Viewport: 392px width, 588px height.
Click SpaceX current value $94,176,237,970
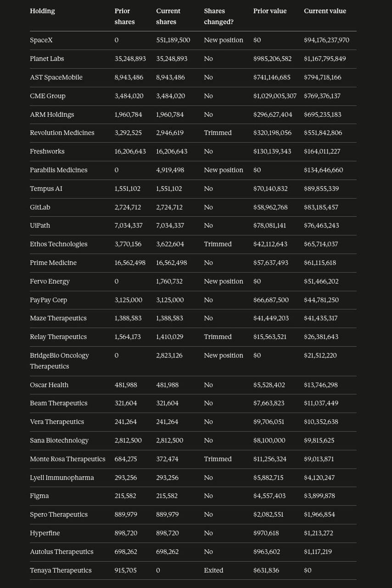(326, 40)
